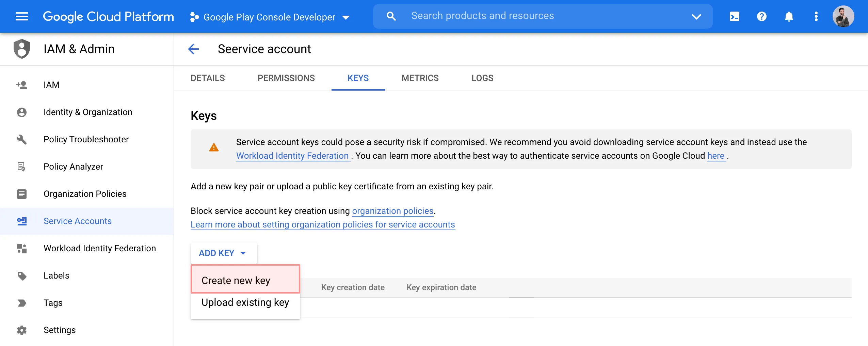Activate Cloud Shell terminal icon
The image size is (868, 346).
[x=734, y=16]
